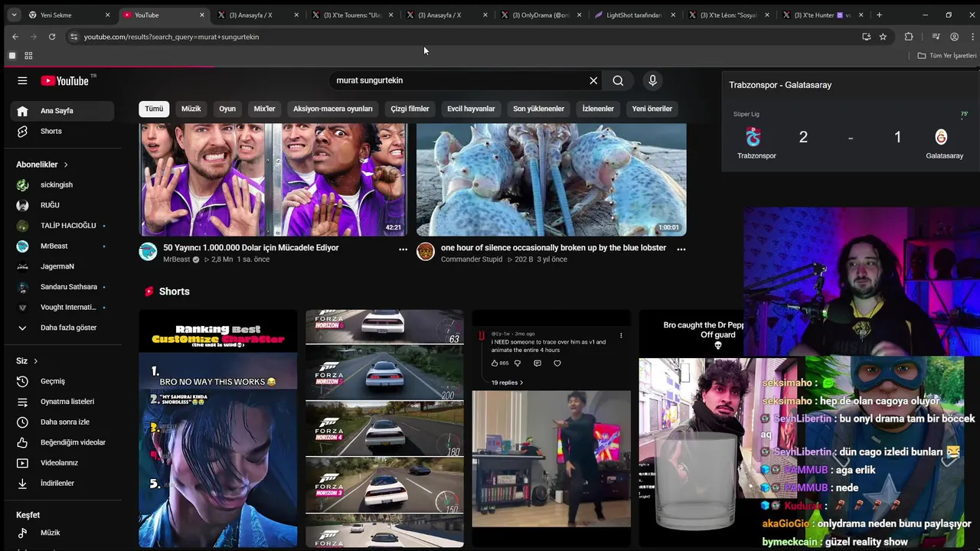Open Beğendiğim videolar in the sidebar
This screenshot has width=980, height=551.
[62, 442]
